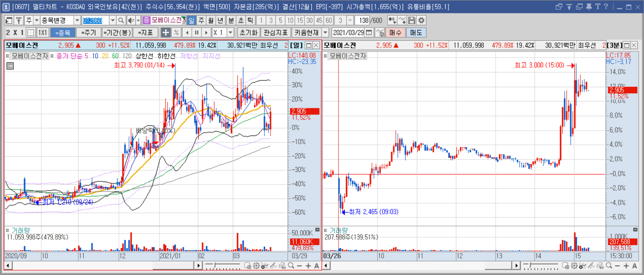Open the calendar date picker icon
The height and width of the screenshot is (275, 644).
(369, 32)
